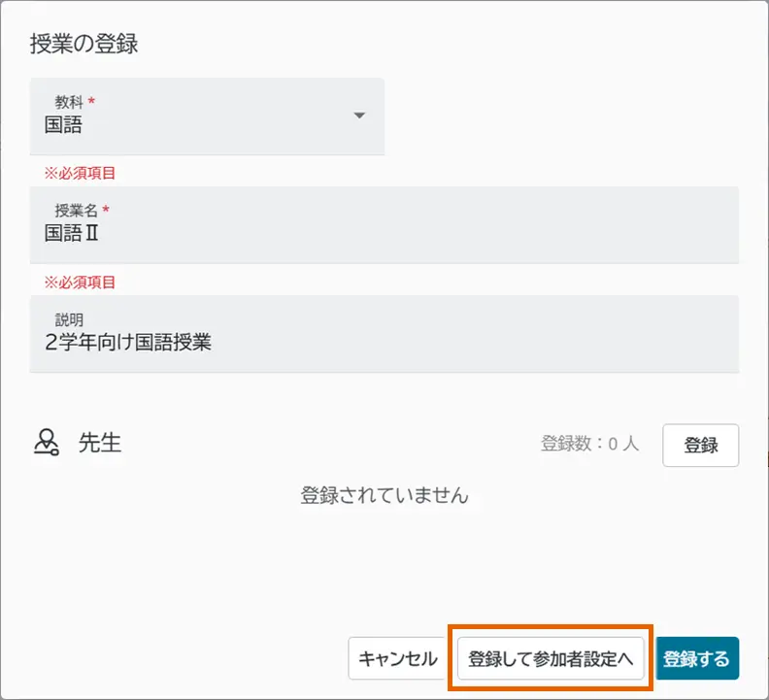Click the 登録されていません message
The height and width of the screenshot is (700, 769).
point(384,495)
